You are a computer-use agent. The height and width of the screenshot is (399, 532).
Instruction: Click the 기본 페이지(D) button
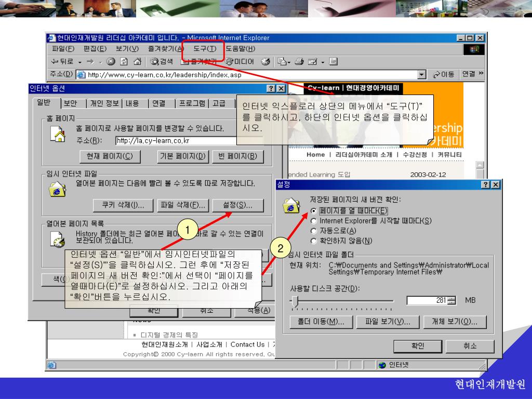point(183,156)
